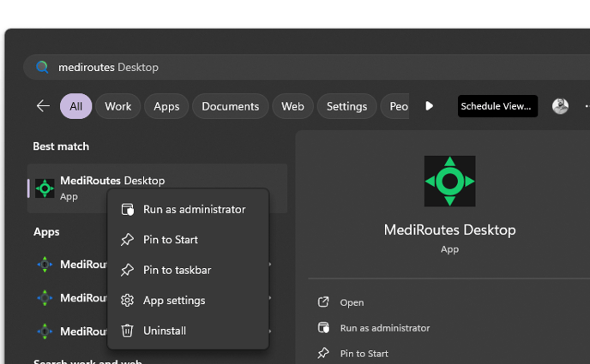The image size is (590, 364).
Task: Click the Schedule View... button
Action: (x=497, y=106)
